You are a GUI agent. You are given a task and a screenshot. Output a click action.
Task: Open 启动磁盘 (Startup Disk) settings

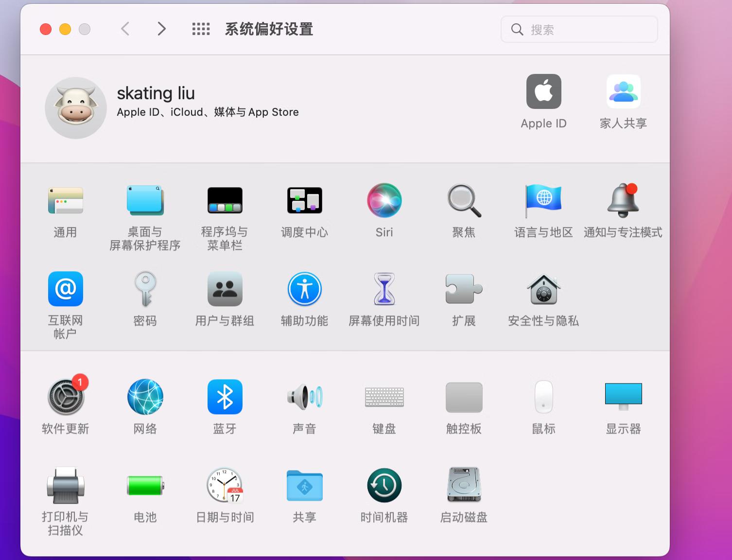coord(464,485)
